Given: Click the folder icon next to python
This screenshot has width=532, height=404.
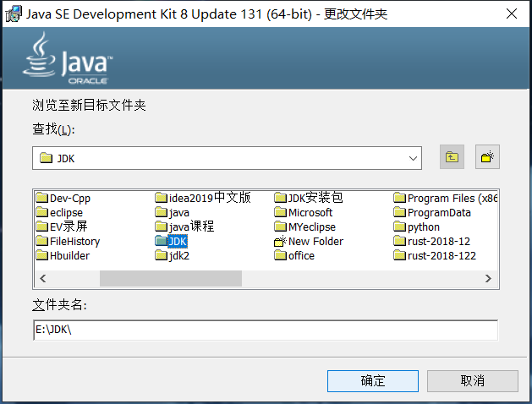Looking at the screenshot, I should pyautogui.click(x=400, y=227).
